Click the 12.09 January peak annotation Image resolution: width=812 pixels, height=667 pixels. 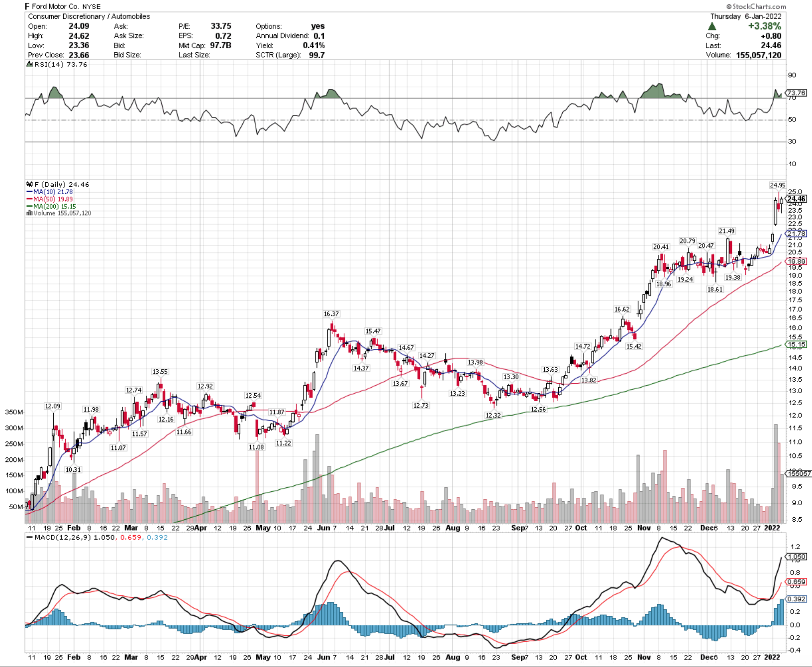[53, 406]
